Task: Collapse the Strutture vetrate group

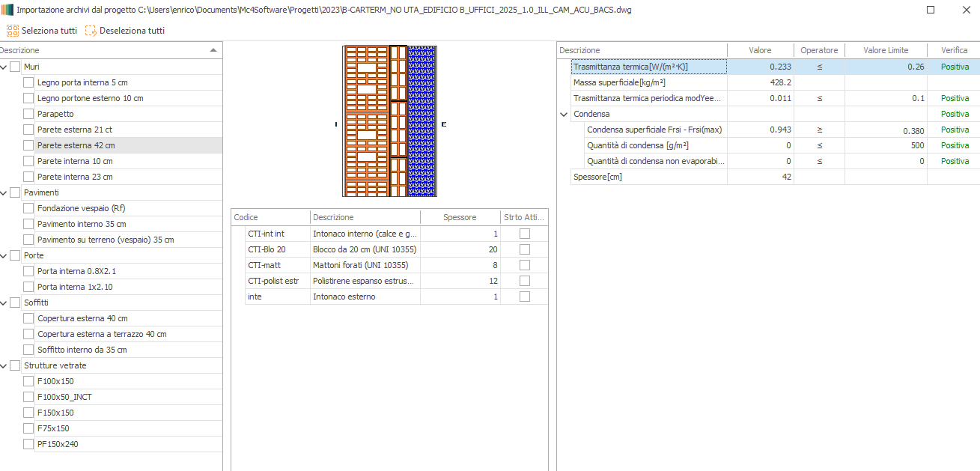Action: (4, 365)
